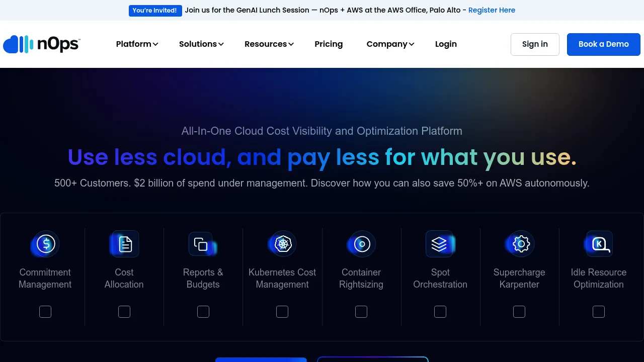Open the Solutions dropdown menu

201,44
